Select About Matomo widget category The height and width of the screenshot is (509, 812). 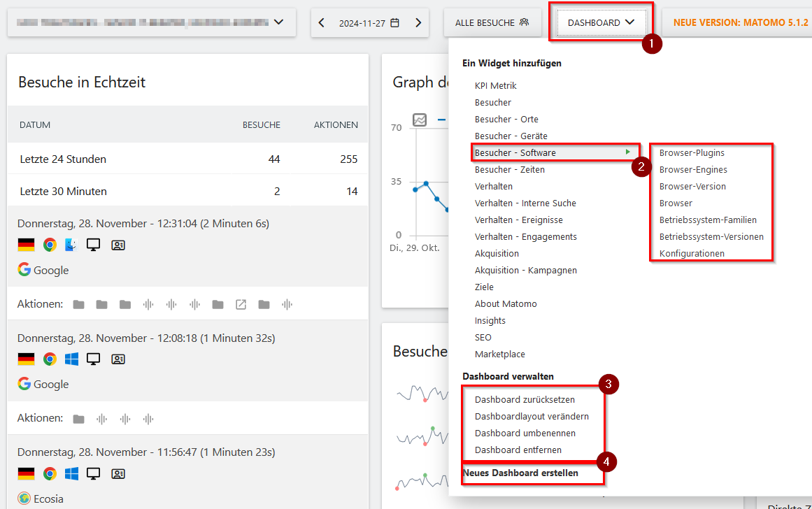(506, 304)
